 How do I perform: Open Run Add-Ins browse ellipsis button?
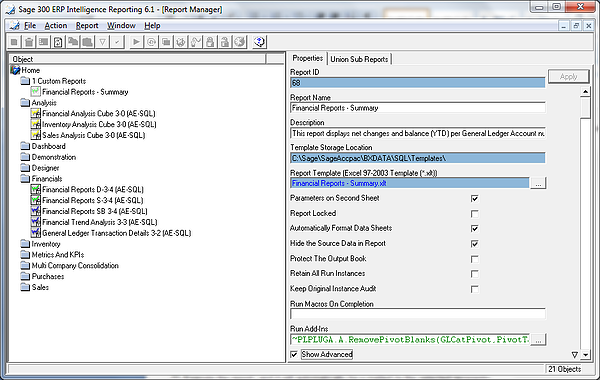pyautogui.click(x=538, y=339)
